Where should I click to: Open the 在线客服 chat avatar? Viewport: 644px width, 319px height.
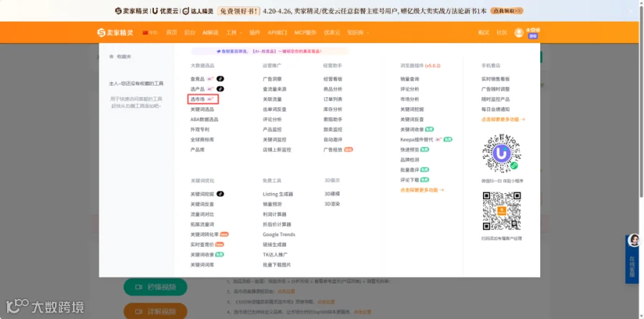coord(634,240)
